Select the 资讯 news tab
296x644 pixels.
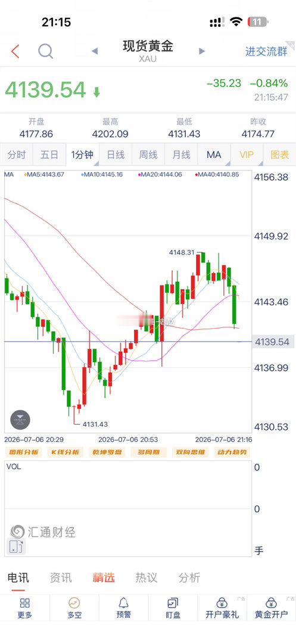61,577
